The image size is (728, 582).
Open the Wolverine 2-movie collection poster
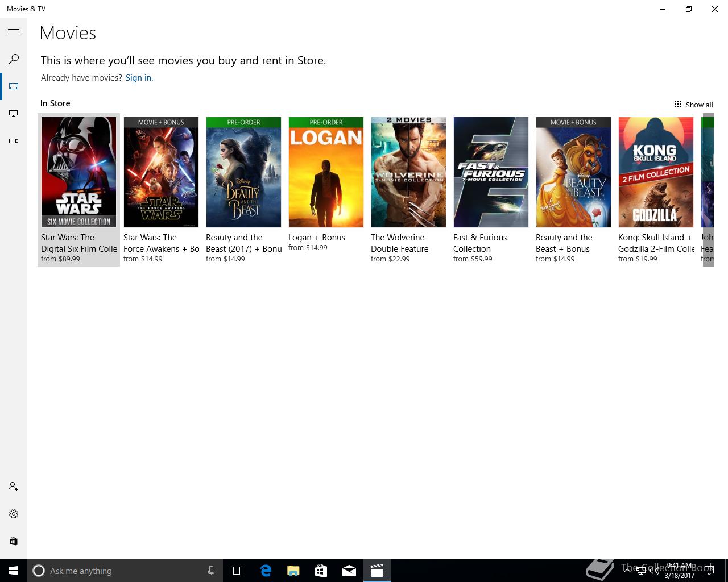tap(408, 172)
